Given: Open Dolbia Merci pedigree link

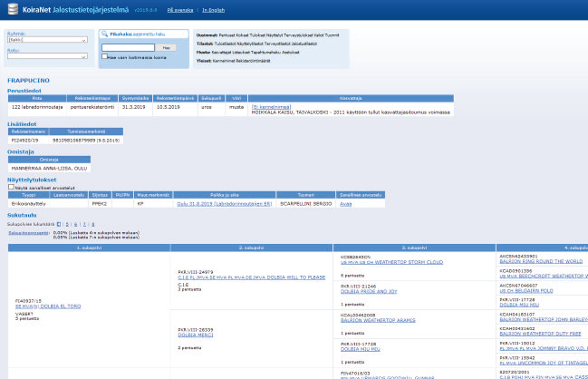Looking at the screenshot, I should tap(196, 335).
